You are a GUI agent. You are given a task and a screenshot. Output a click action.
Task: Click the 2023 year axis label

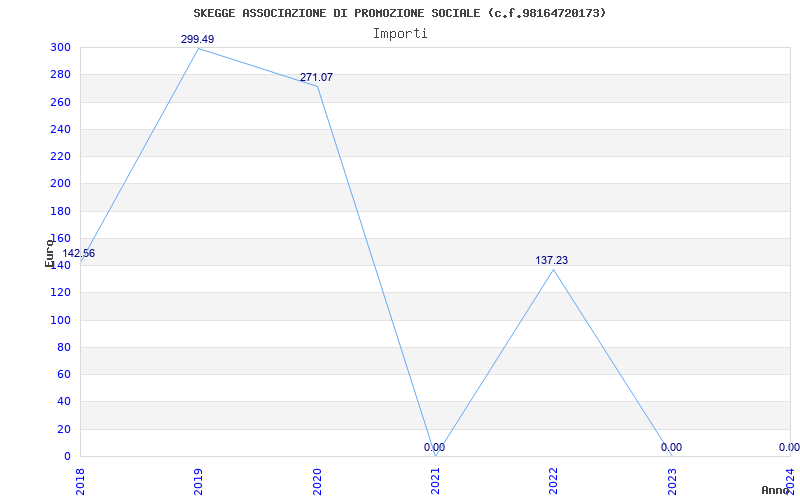672,481
